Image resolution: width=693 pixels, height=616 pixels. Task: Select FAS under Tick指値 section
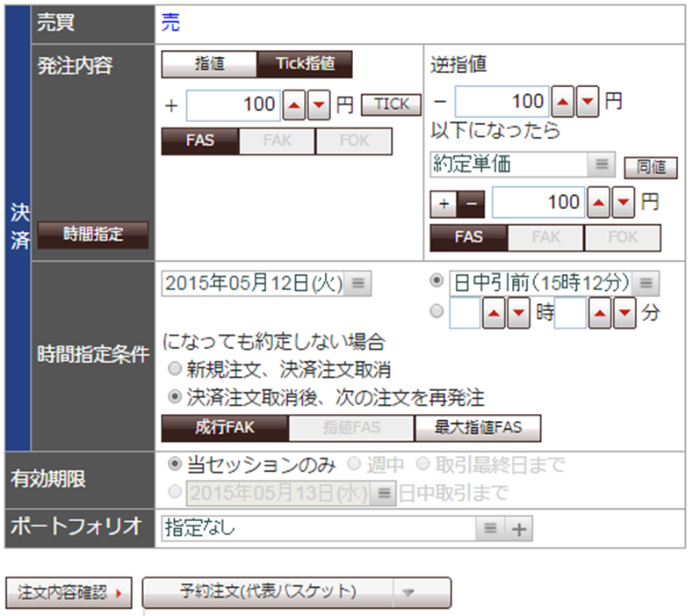[x=200, y=141]
